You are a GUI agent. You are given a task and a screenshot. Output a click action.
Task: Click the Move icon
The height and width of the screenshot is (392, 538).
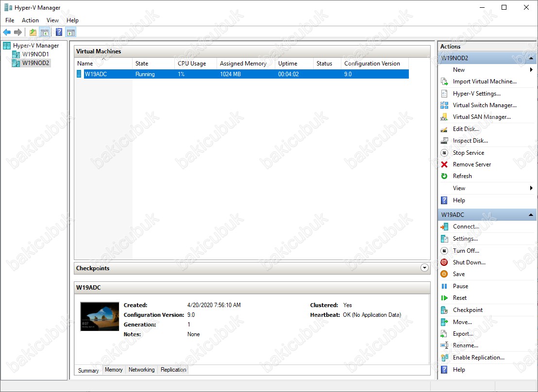444,322
